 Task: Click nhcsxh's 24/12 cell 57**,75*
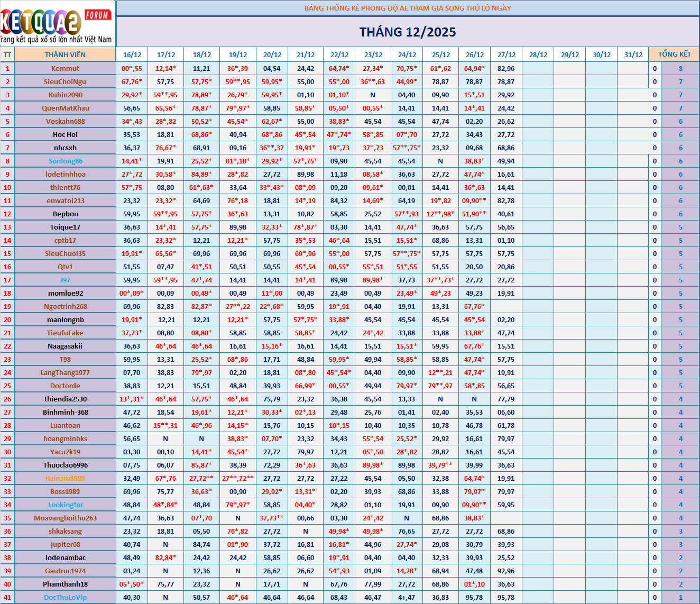pos(407,148)
